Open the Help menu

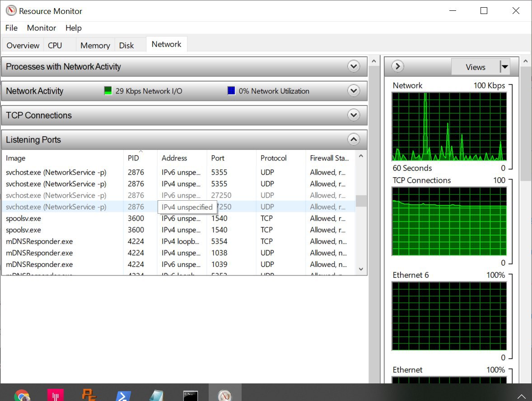(x=73, y=28)
